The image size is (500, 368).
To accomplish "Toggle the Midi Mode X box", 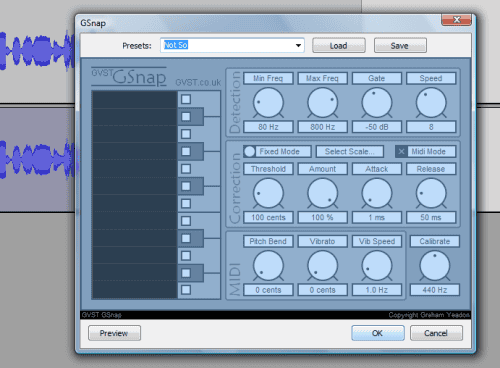I will click(x=401, y=152).
